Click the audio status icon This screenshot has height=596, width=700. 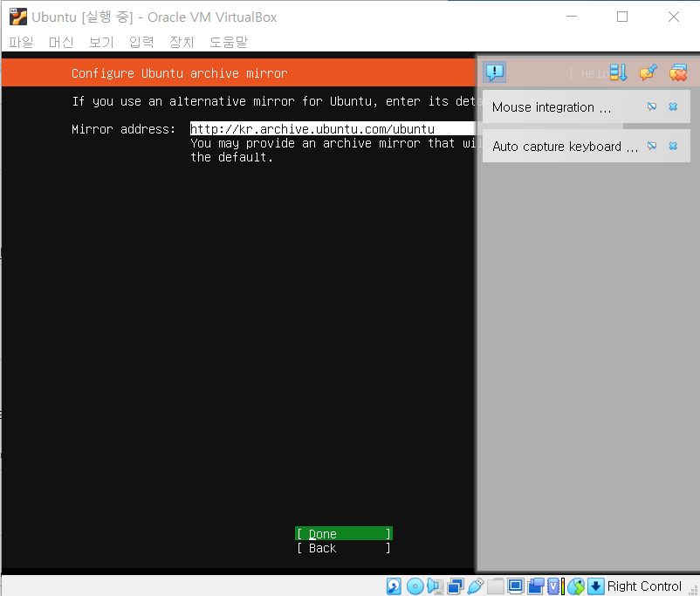tap(436, 586)
